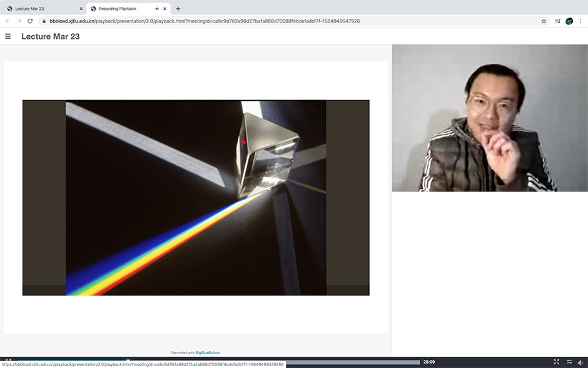This screenshot has width=588, height=368.
Task: Click the browser profile avatar
Action: click(x=569, y=21)
